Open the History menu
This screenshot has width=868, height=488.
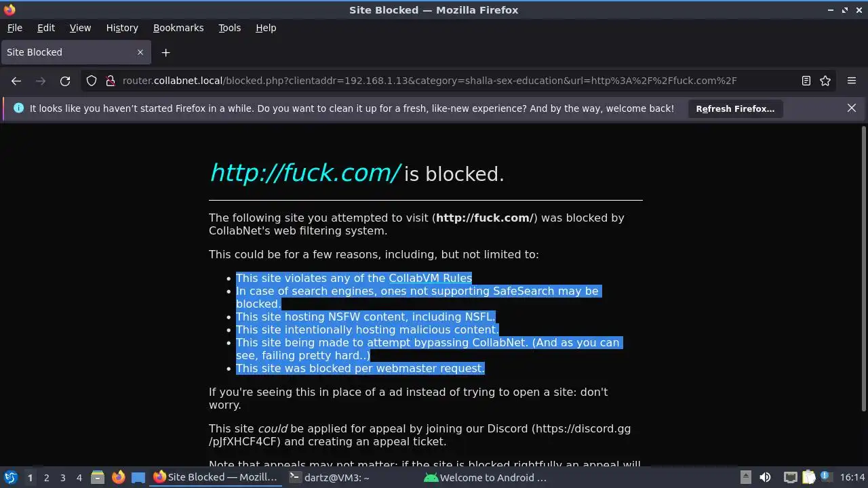[122, 28]
